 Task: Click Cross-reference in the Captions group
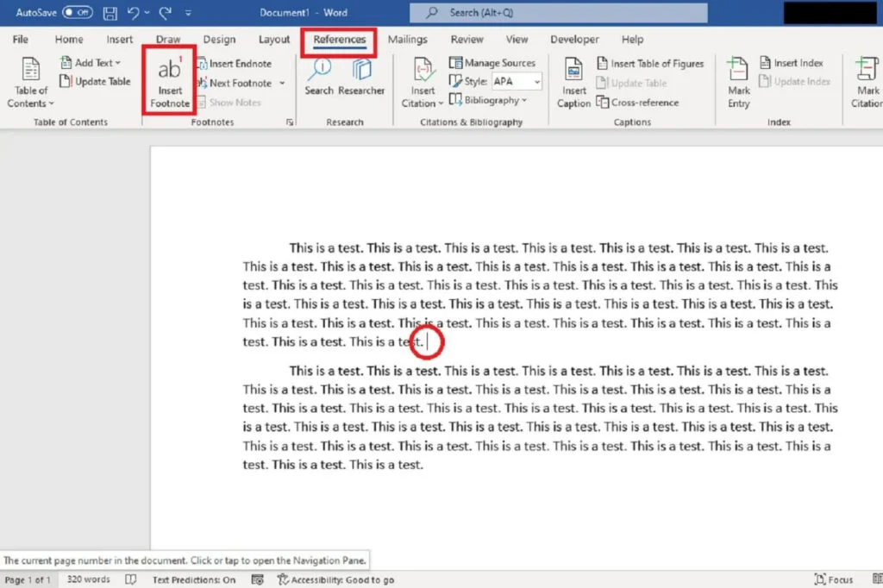tap(638, 102)
